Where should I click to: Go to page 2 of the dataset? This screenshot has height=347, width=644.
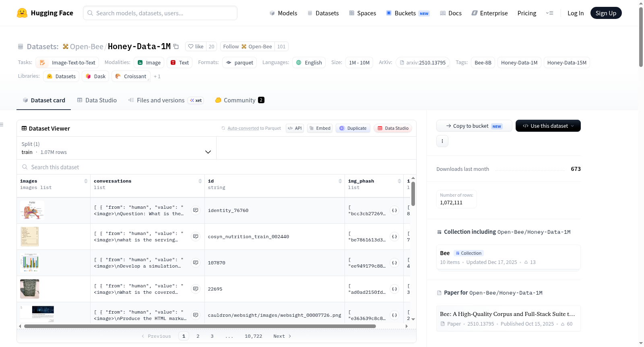pyautogui.click(x=198, y=336)
